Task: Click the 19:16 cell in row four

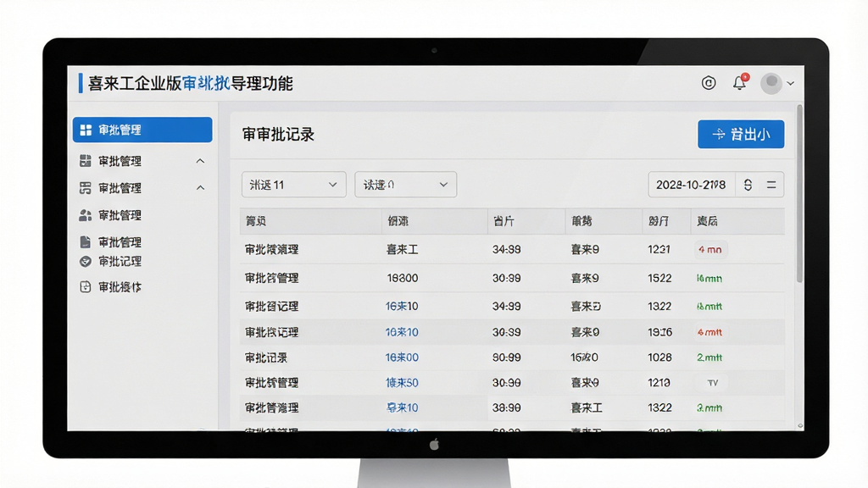Action: pos(659,332)
